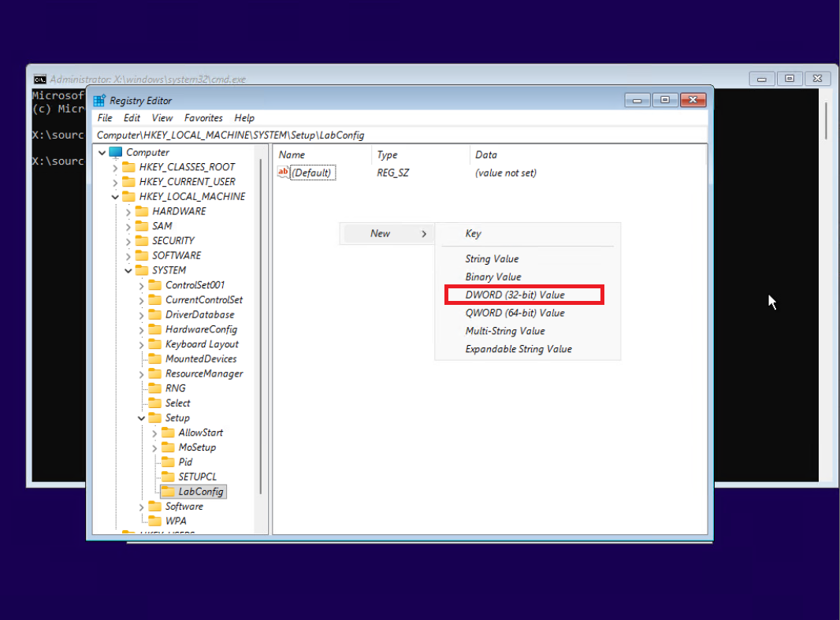Viewport: 840px width, 620px height.
Task: Collapse the SYSTEM key
Action: pos(128,269)
